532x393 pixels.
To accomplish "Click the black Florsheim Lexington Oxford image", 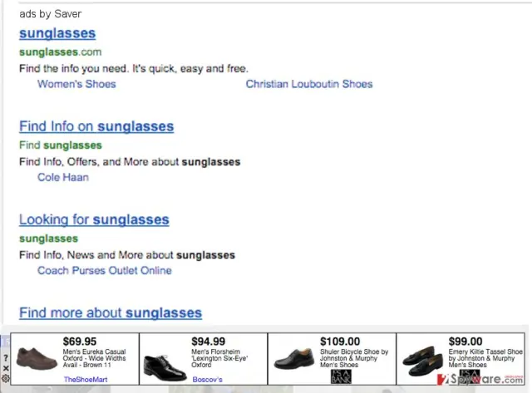I will pyautogui.click(x=165, y=369).
